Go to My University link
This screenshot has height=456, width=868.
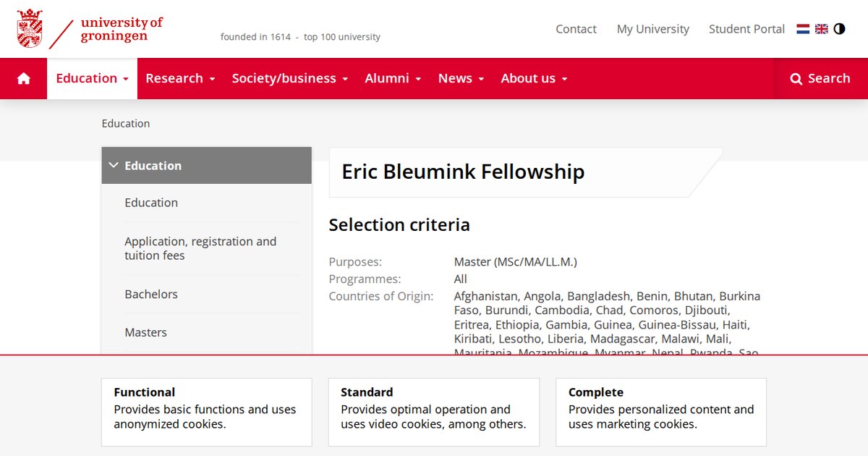pyautogui.click(x=653, y=29)
